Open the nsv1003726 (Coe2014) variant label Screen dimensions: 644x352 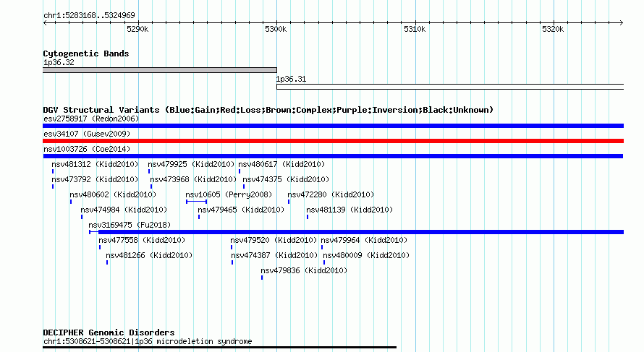87,149
